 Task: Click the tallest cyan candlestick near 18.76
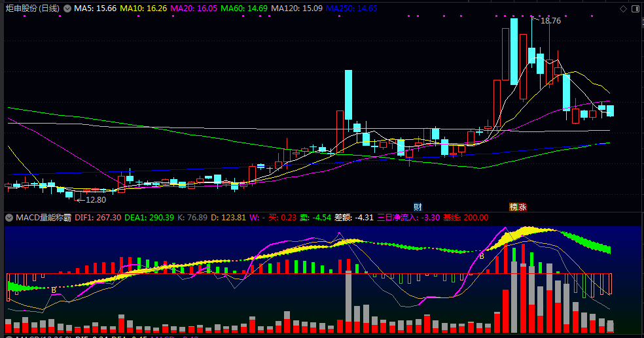coord(514,48)
